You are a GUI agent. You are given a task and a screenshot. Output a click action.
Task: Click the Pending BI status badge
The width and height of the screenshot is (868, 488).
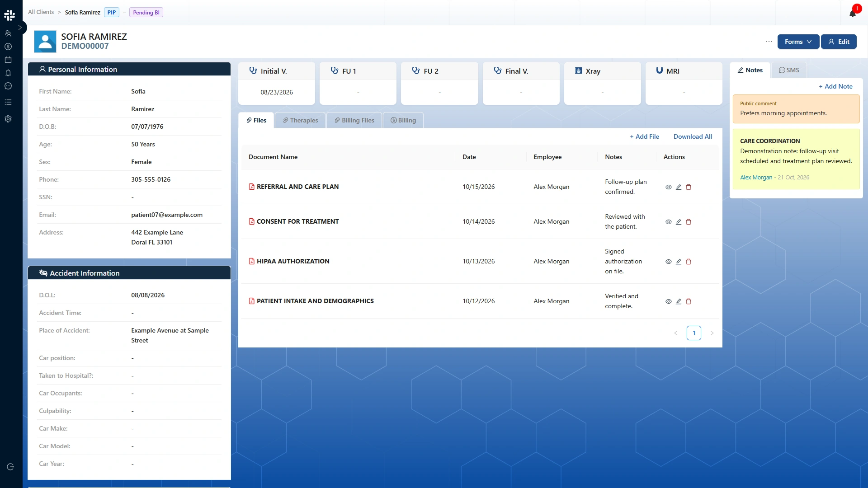(146, 13)
